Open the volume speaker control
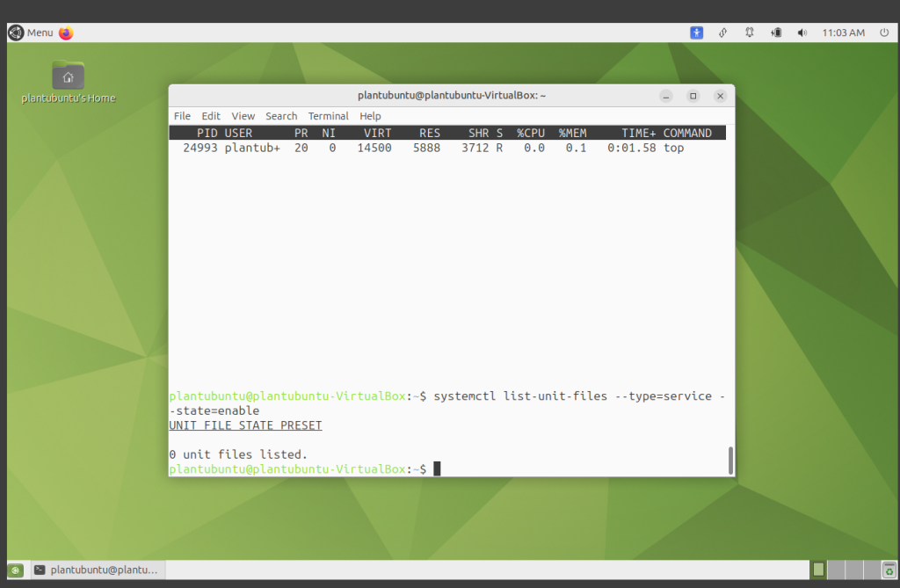 point(802,33)
